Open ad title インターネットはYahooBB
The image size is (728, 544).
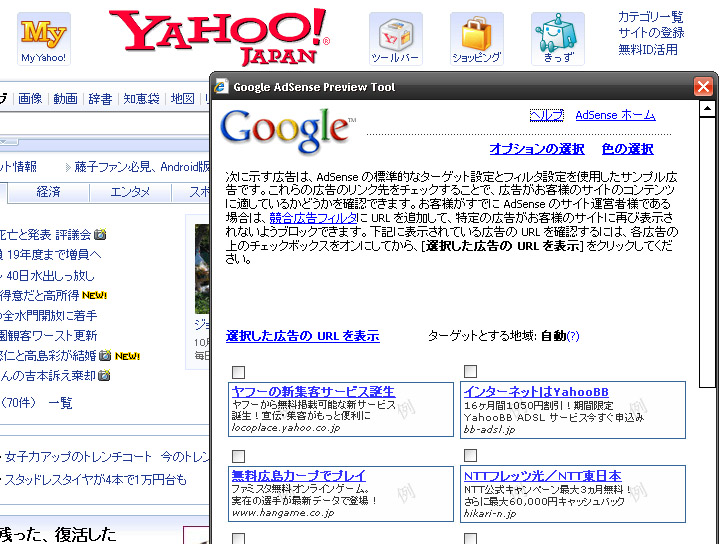click(x=536, y=392)
